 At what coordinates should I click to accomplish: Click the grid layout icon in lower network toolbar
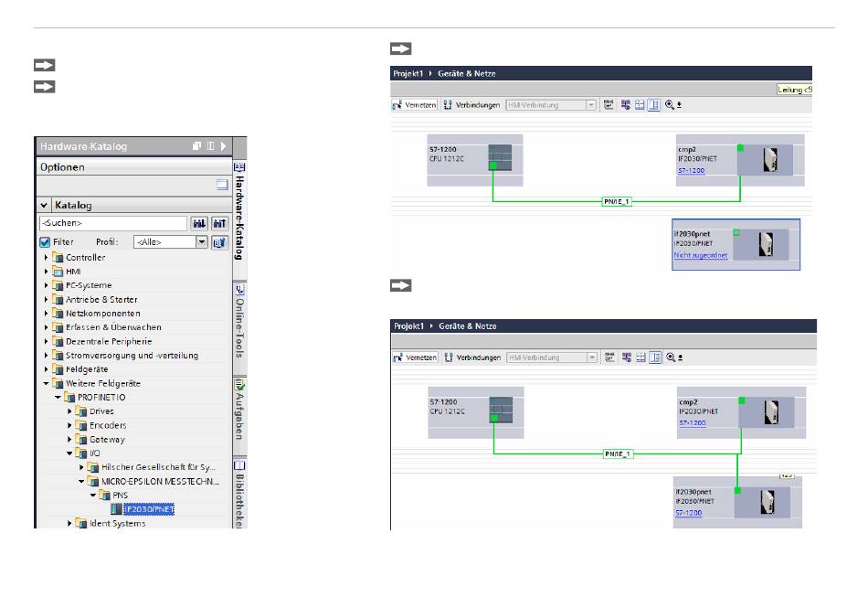[640, 357]
